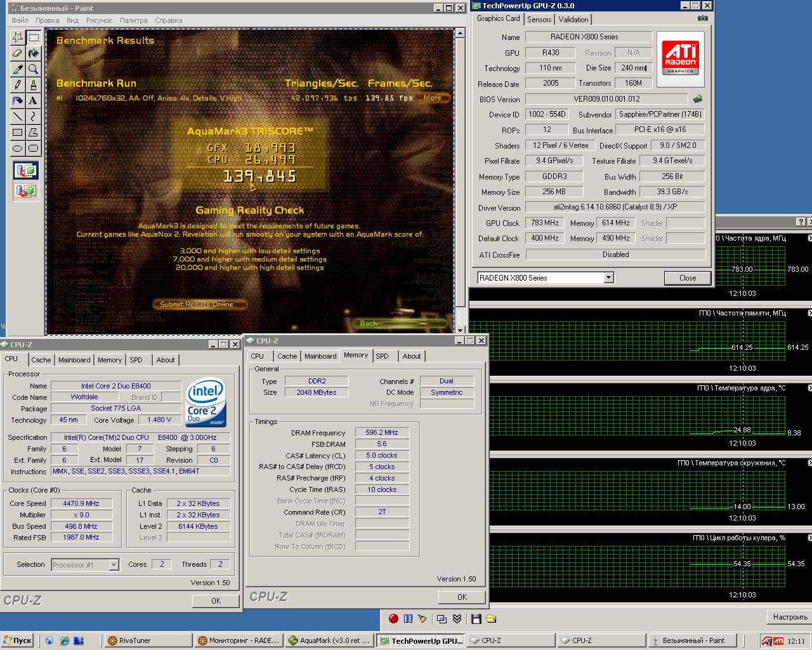This screenshot has width=812, height=650.
Task: Select the Magnifier tool in Paint
Action: [33, 69]
